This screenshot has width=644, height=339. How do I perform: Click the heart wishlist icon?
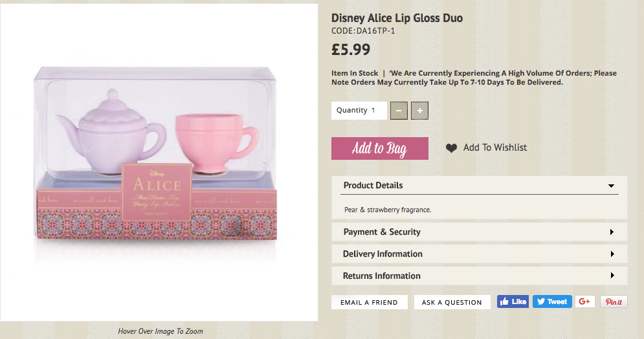451,148
